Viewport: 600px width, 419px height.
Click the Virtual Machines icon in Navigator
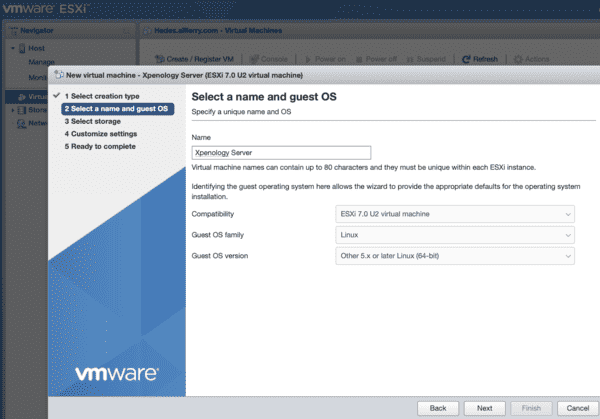22,97
